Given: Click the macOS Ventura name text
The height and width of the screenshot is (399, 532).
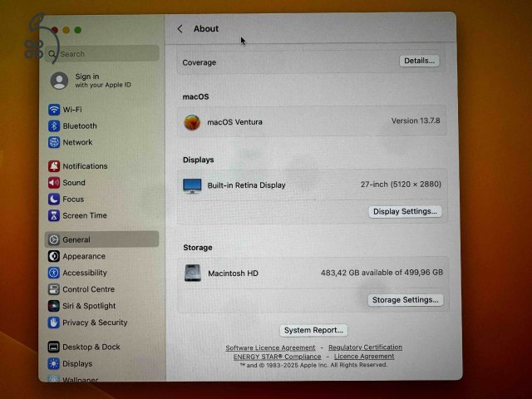Looking at the screenshot, I should pyautogui.click(x=234, y=122).
